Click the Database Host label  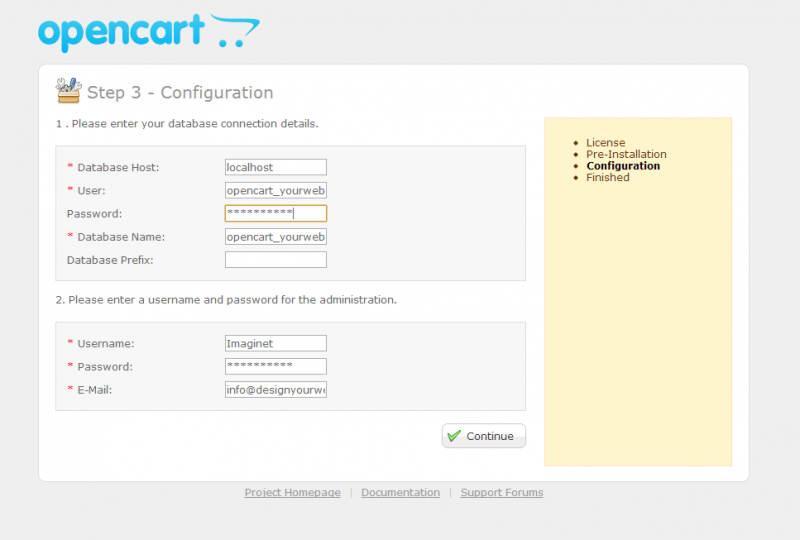pyautogui.click(x=118, y=167)
